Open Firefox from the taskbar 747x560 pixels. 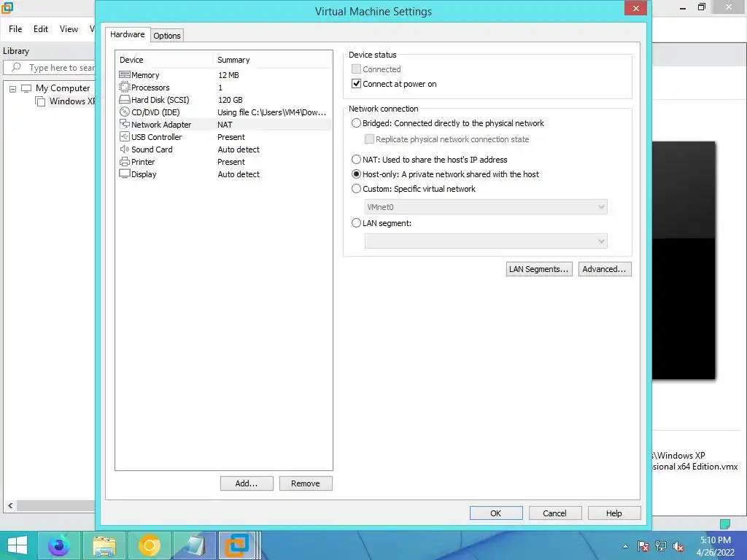coord(59,545)
